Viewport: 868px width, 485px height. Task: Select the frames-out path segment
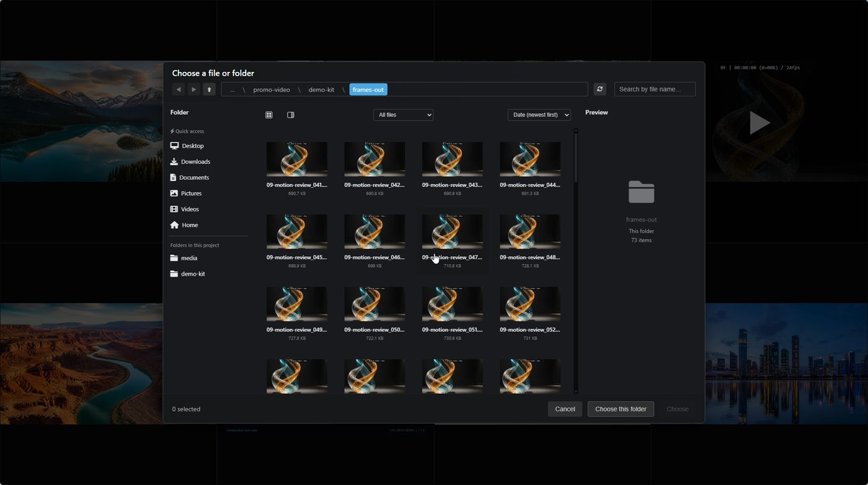point(368,90)
